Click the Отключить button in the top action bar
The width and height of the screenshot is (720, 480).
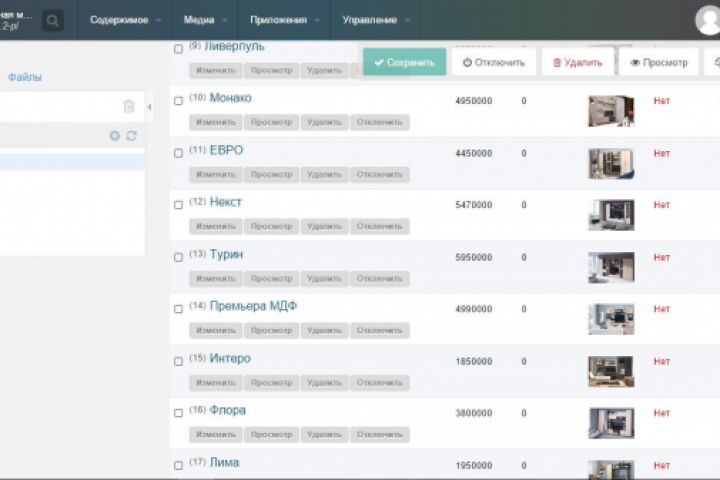tap(494, 62)
